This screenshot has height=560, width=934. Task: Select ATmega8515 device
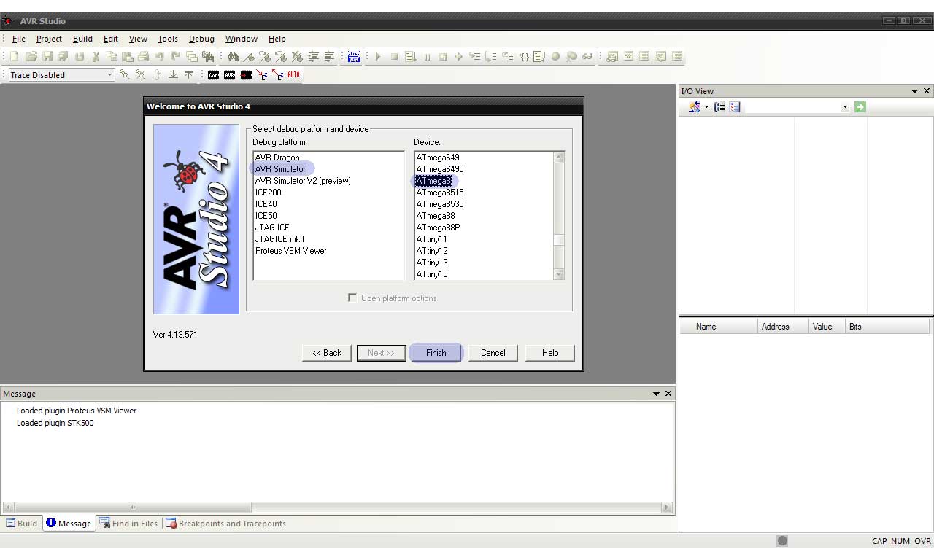click(x=440, y=192)
